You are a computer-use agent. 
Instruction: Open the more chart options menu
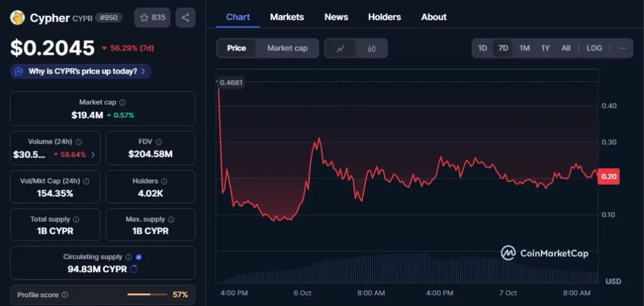click(x=622, y=48)
